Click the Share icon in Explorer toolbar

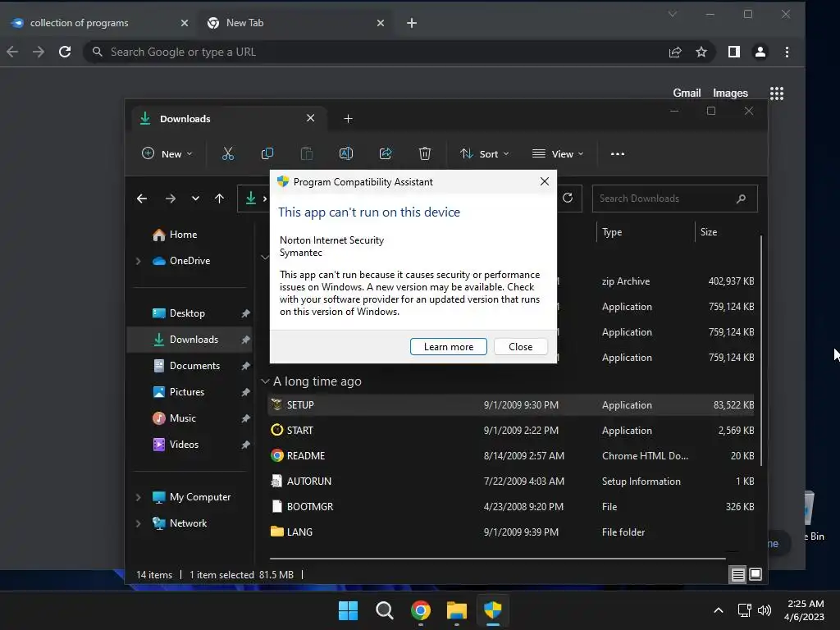point(386,153)
